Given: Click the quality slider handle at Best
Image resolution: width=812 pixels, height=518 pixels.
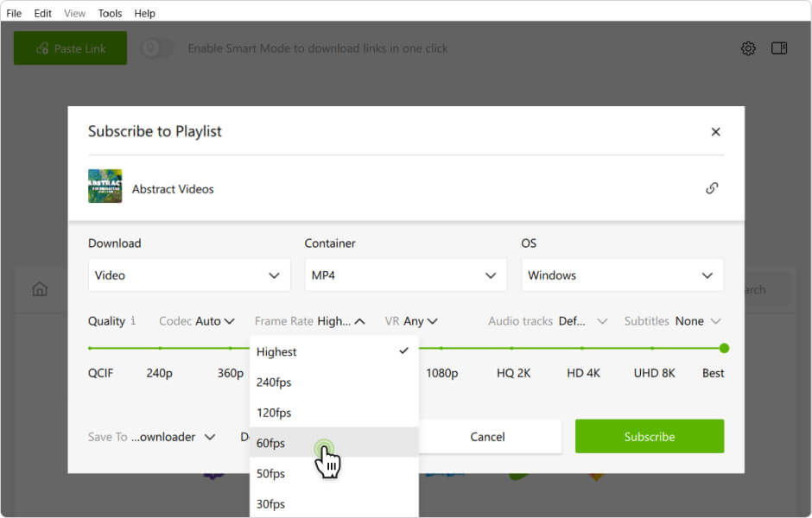Looking at the screenshot, I should point(724,348).
